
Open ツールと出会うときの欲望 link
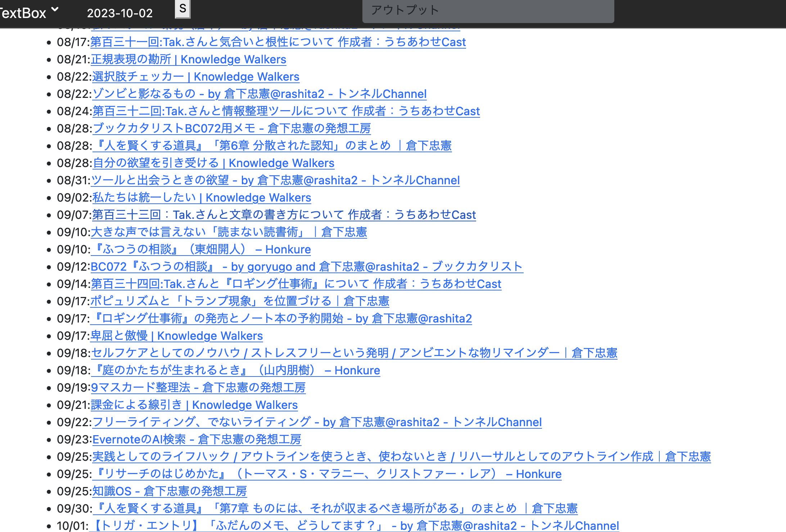[x=275, y=180]
